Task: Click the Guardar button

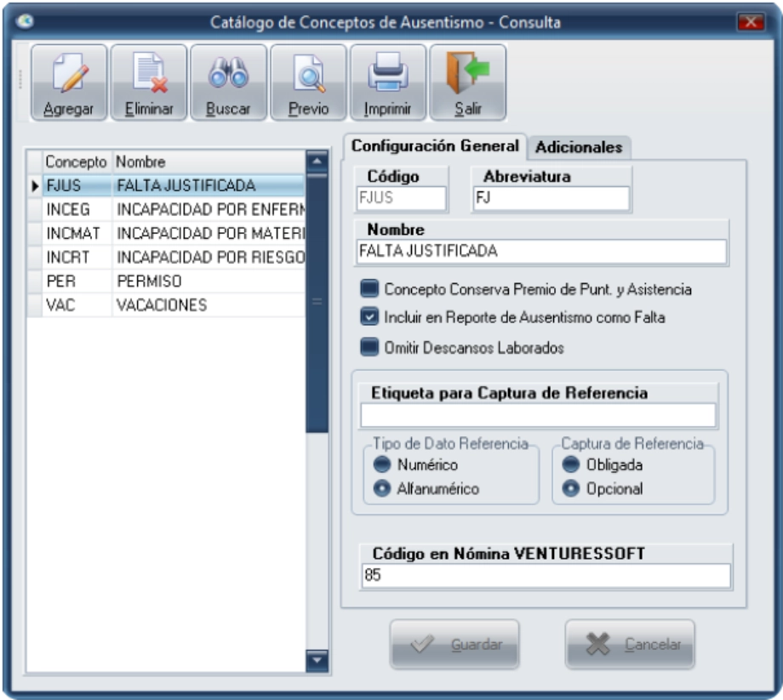Action: click(454, 645)
